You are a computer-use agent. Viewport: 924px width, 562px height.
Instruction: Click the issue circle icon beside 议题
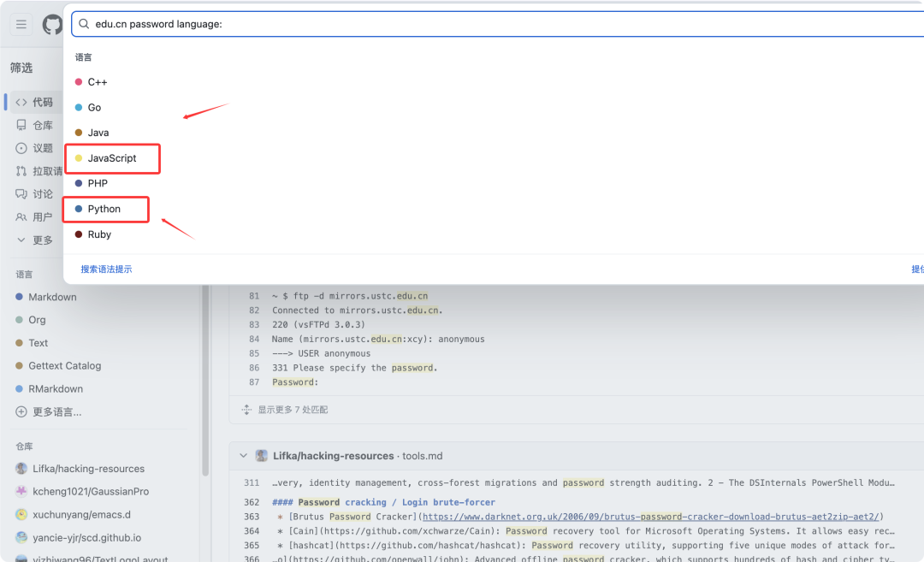pos(21,148)
